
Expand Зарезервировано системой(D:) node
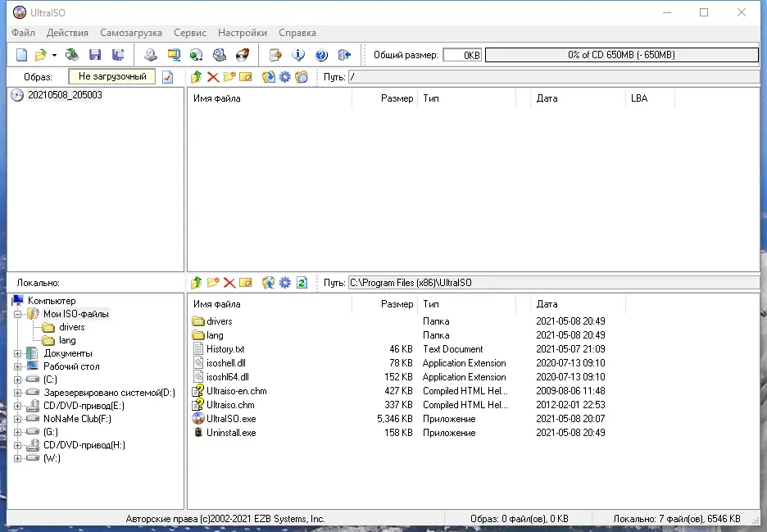17,393
